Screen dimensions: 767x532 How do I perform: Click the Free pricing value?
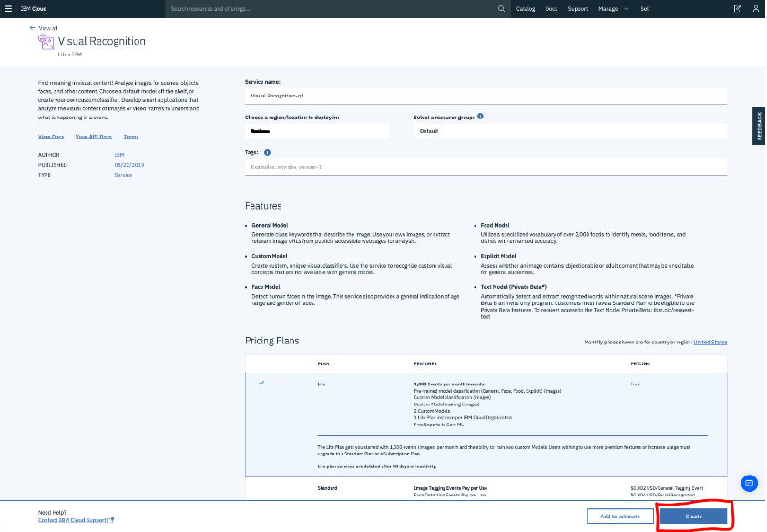click(635, 384)
